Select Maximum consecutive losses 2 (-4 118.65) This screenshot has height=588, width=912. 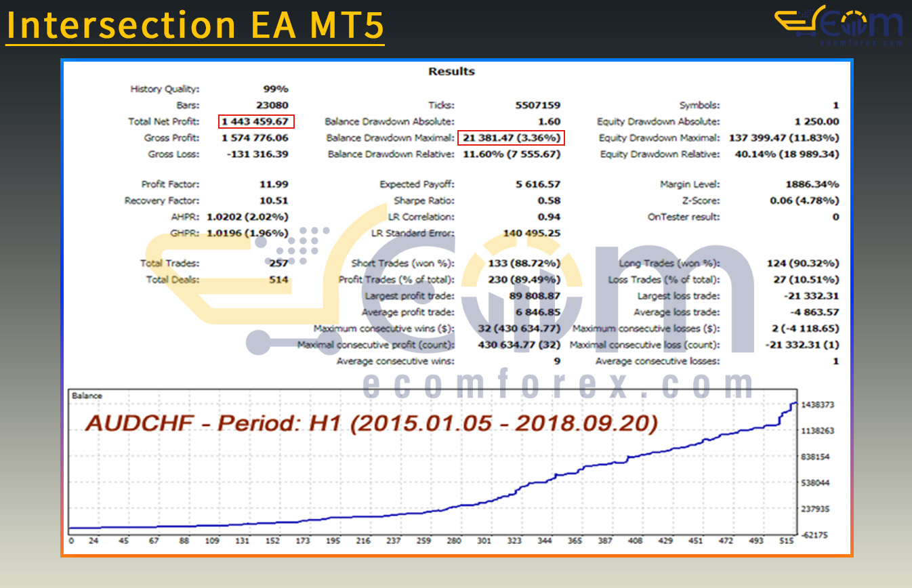point(804,329)
